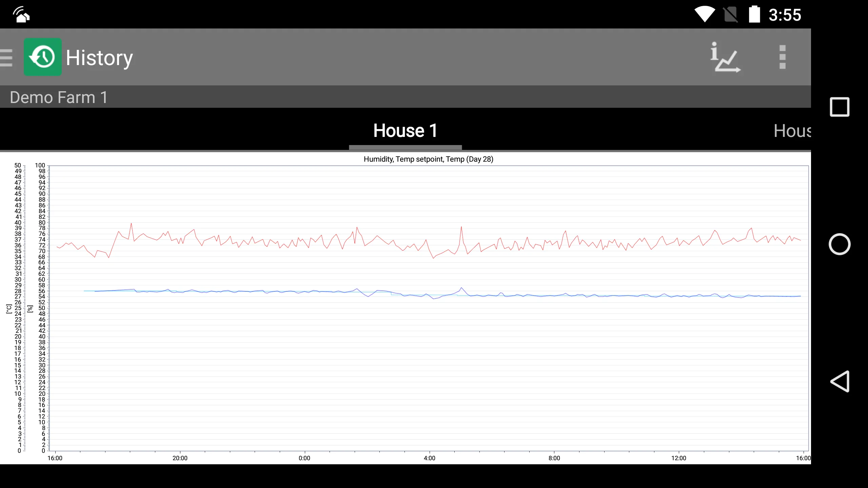
Task: Click the three-dot menu icon
Action: [x=783, y=57]
